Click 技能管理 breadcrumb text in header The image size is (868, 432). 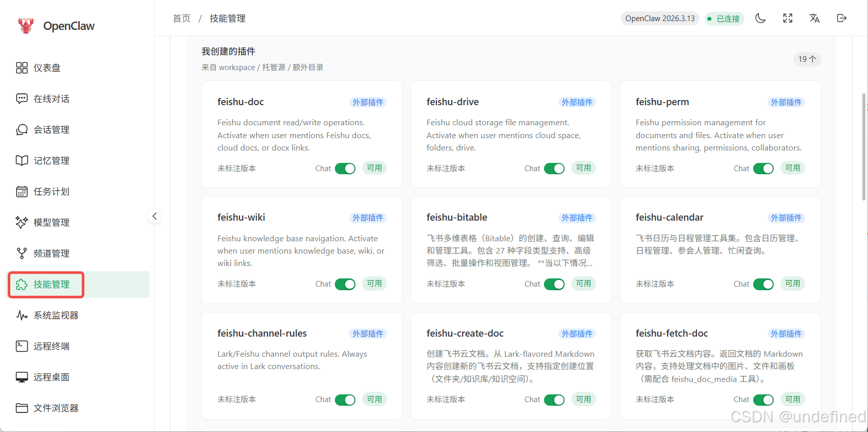coord(227,19)
